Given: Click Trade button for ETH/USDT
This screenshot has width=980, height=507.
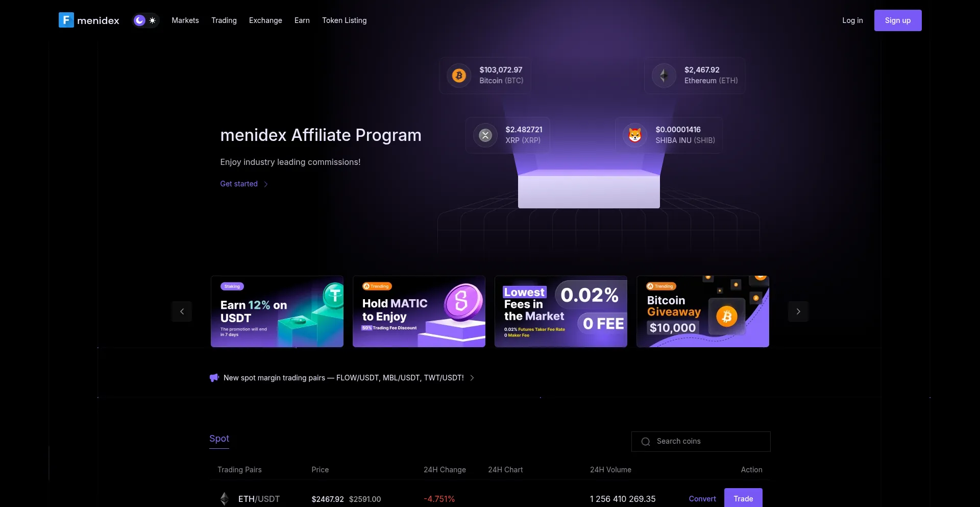Looking at the screenshot, I should pos(743,498).
